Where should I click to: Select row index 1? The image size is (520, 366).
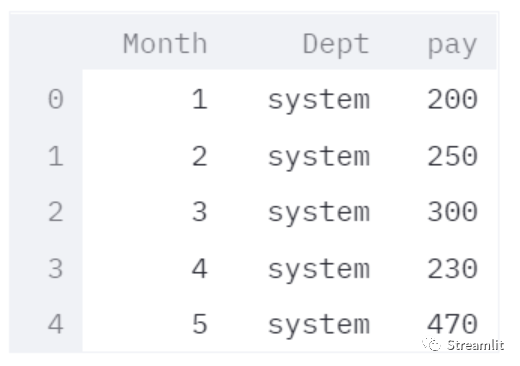tap(56, 156)
